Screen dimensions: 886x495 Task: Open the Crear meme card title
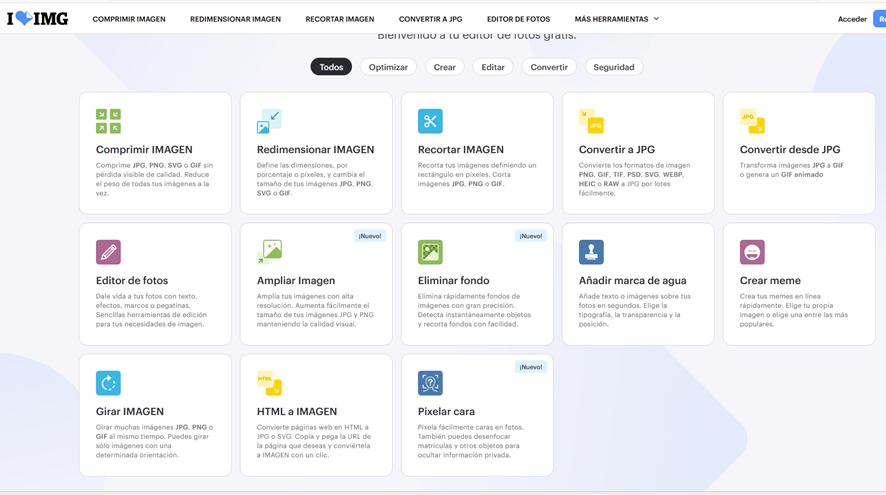pyautogui.click(x=770, y=280)
